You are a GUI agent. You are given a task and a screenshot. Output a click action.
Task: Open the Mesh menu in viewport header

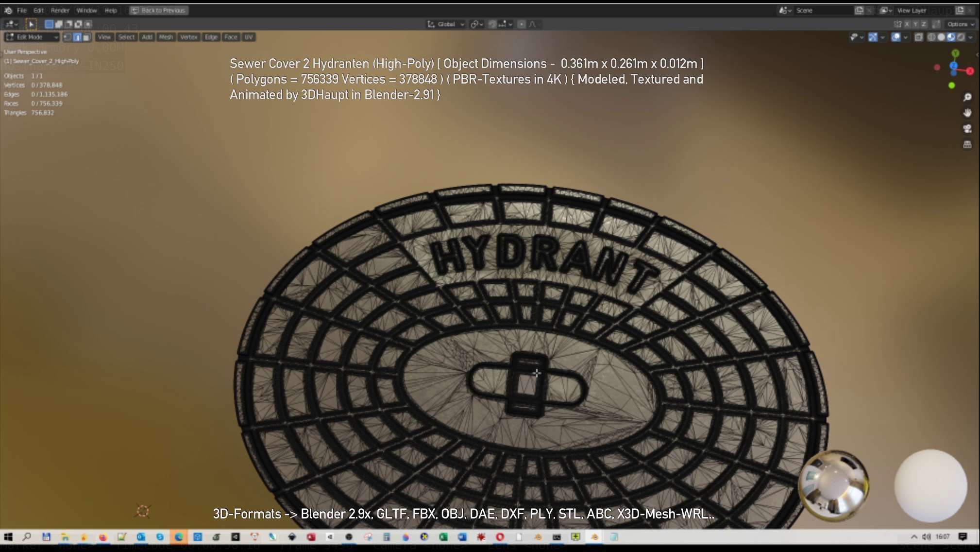pyautogui.click(x=166, y=37)
